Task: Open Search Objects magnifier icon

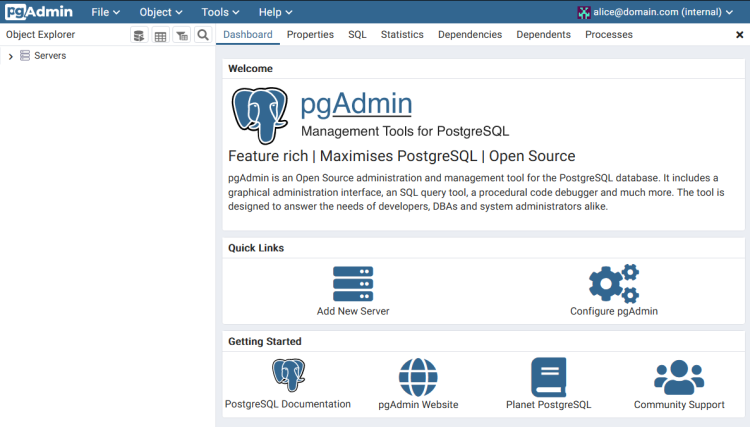Action: (x=203, y=35)
